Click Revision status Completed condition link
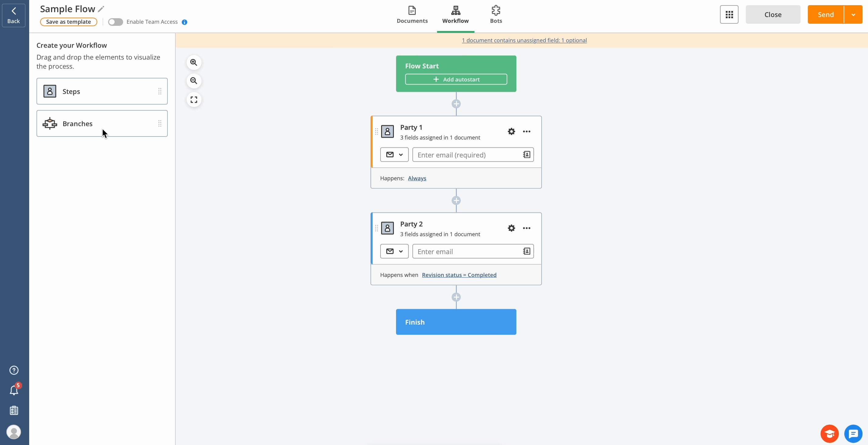Screen dimensions: 868x445 pyautogui.click(x=459, y=274)
